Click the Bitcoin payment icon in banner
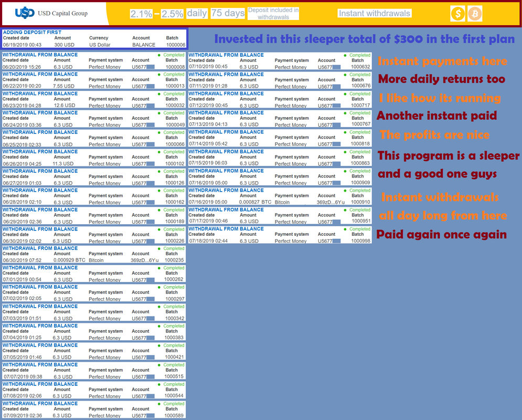This screenshot has height=420, width=522. [x=475, y=14]
